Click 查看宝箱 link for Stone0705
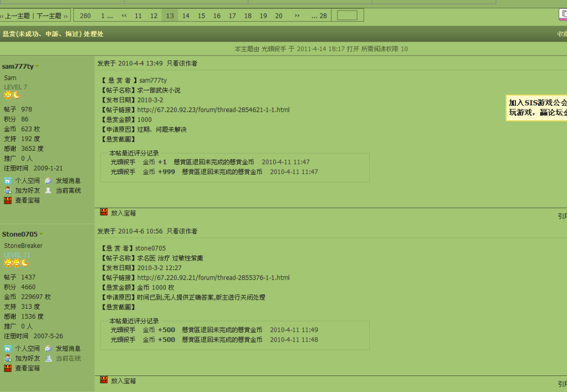Image resolution: width=567 pixels, height=392 pixels. coord(28,368)
